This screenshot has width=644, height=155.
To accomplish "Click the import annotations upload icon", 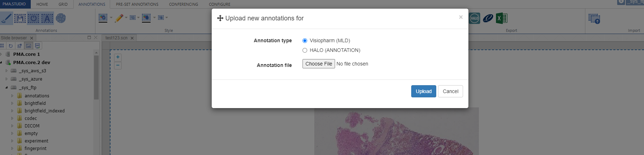I will pyautogui.click(x=594, y=19).
